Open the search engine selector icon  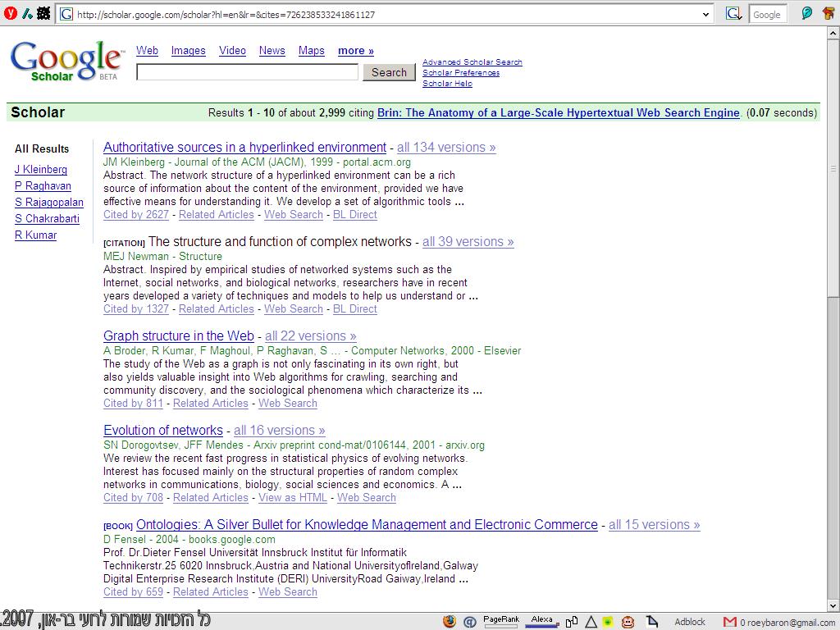tap(733, 14)
